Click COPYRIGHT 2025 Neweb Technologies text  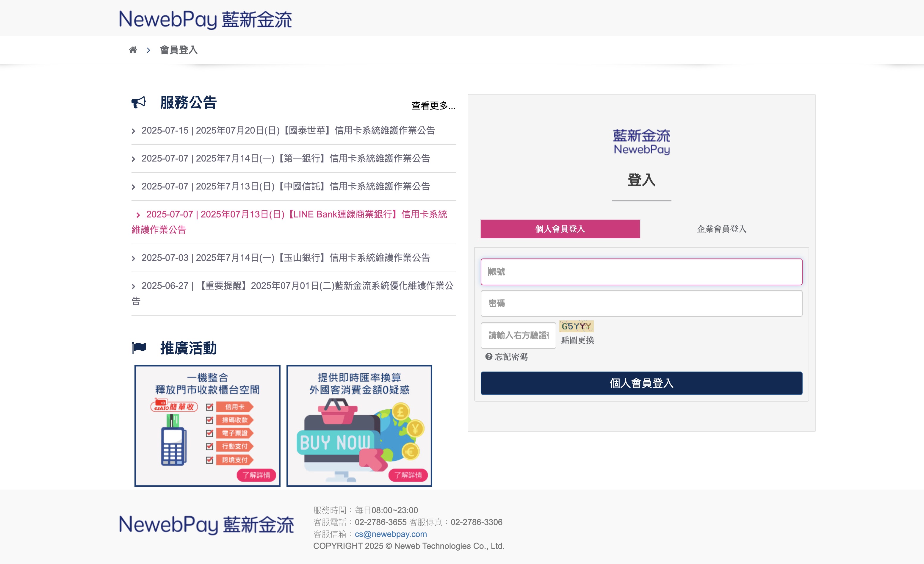coord(409,546)
